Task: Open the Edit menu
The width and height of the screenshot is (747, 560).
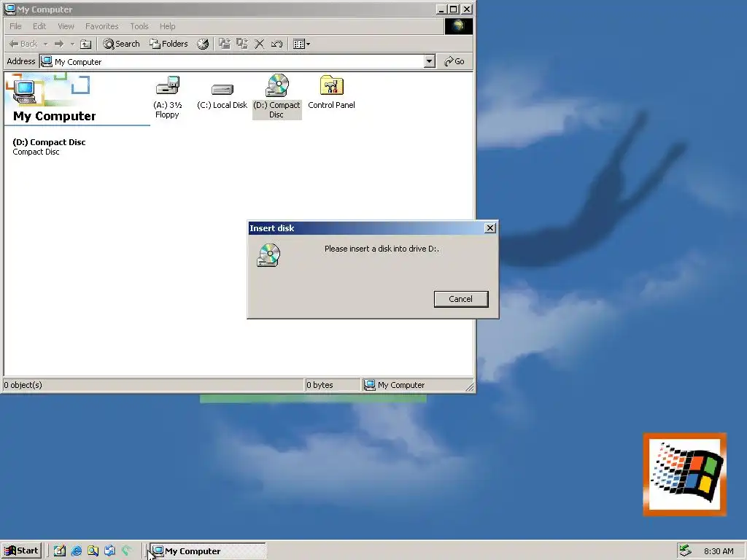Action: [39, 26]
